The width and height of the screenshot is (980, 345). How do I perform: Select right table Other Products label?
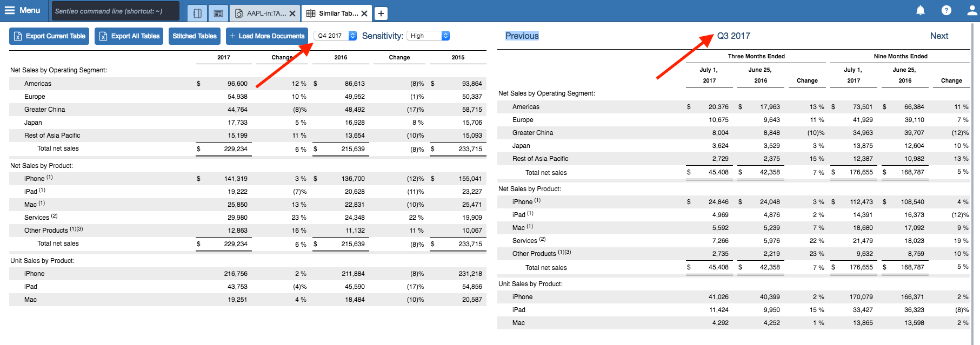pyautogui.click(x=541, y=253)
